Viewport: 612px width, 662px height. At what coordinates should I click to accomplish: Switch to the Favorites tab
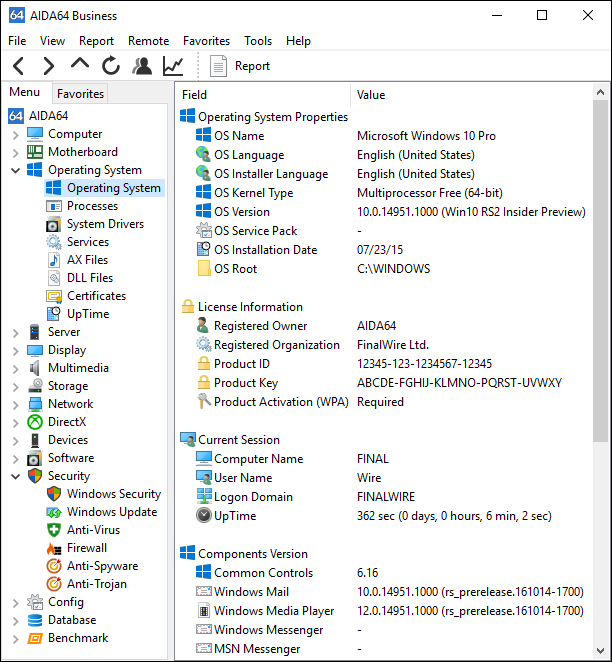tap(80, 94)
